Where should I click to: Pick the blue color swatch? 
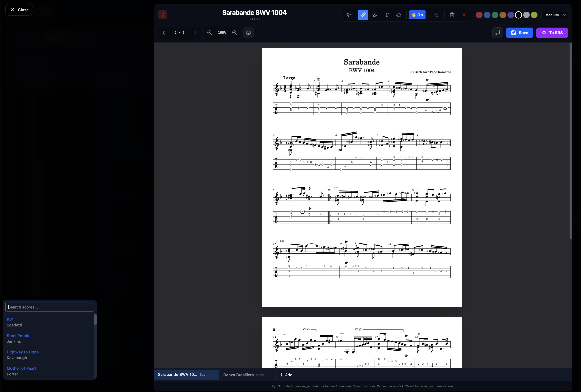pyautogui.click(x=487, y=15)
